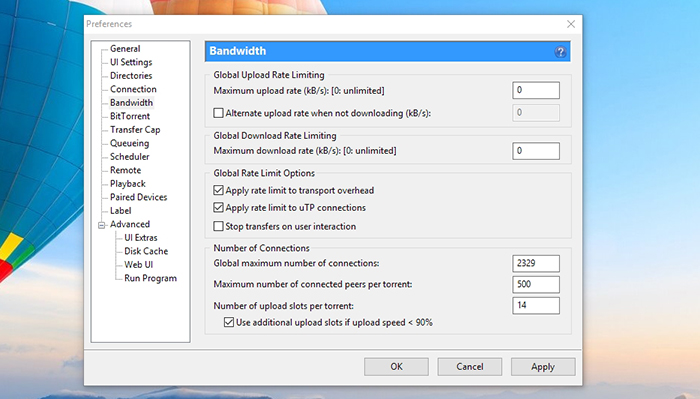The width and height of the screenshot is (700, 399).
Task: Select Bandwidth in the sidebar
Action: [131, 103]
